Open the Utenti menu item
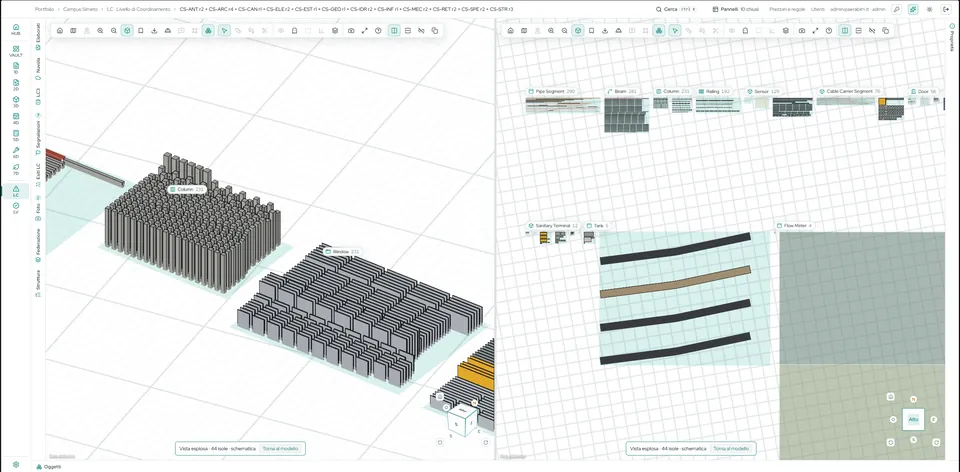This screenshot has height=472, width=960. [817, 10]
